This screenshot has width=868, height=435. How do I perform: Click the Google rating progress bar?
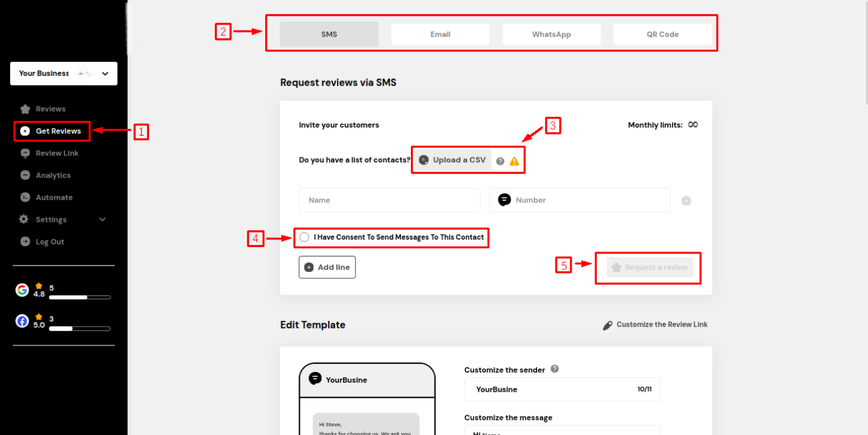pos(79,297)
